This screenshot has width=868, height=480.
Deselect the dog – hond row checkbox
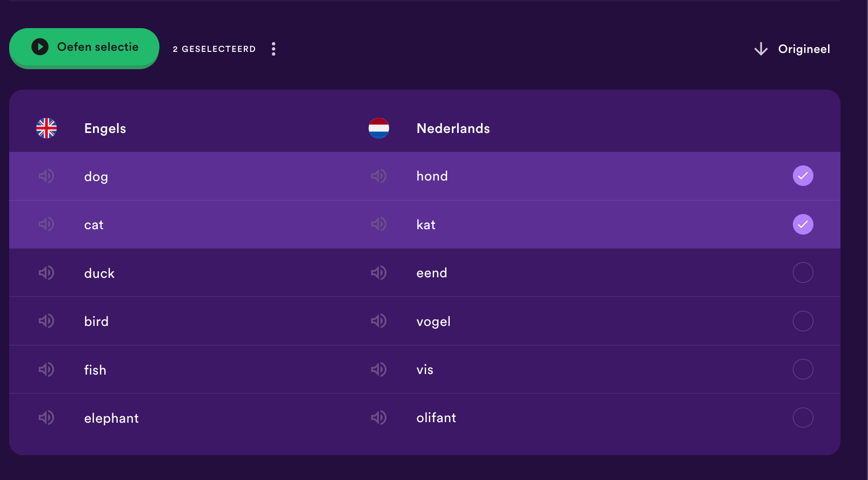[x=803, y=176]
